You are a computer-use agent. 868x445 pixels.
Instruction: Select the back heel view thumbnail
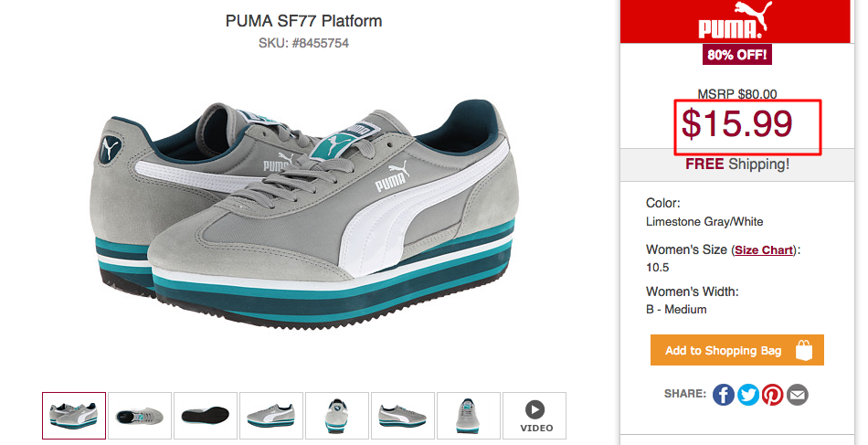(337, 416)
